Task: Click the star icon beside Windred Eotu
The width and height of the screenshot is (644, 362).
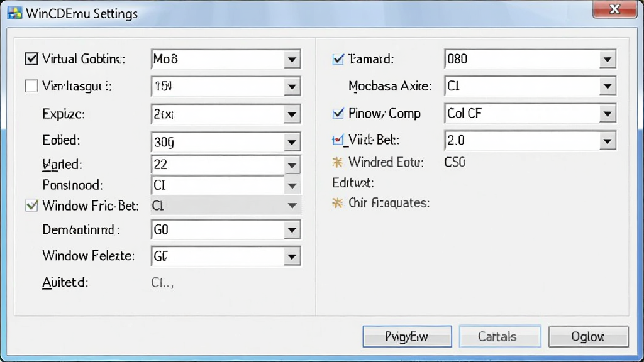Action: [x=338, y=163]
